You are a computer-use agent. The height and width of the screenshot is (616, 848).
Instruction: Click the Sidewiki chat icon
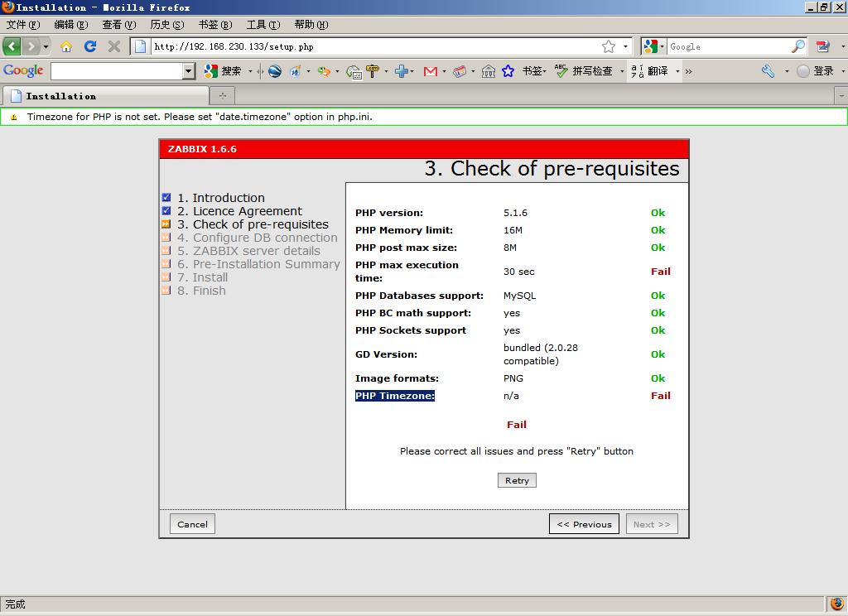[x=354, y=71]
